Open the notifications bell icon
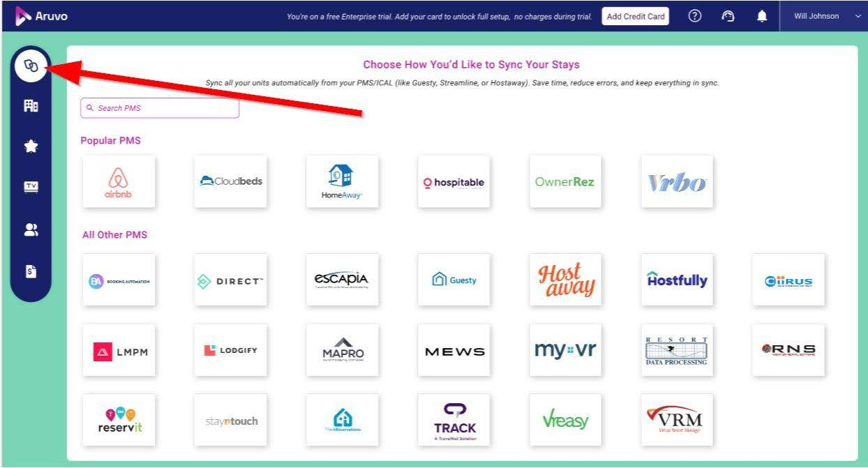The width and height of the screenshot is (868, 468). [762, 16]
